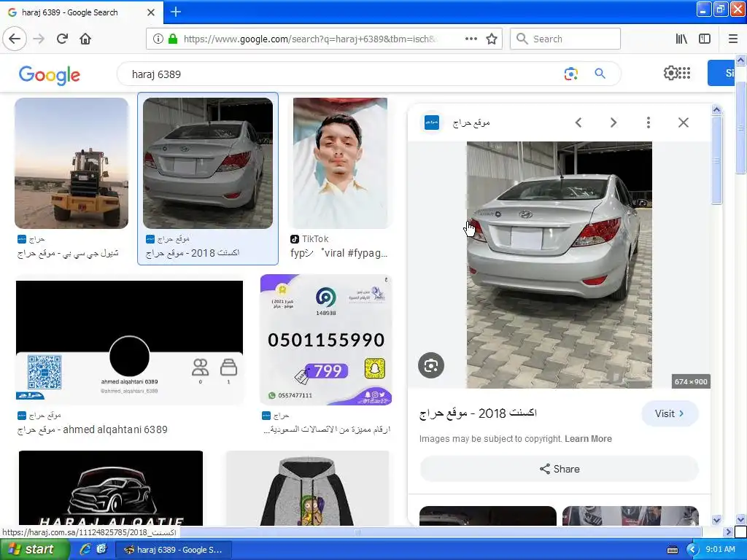Open the selected silver car thumbnail

click(208, 163)
